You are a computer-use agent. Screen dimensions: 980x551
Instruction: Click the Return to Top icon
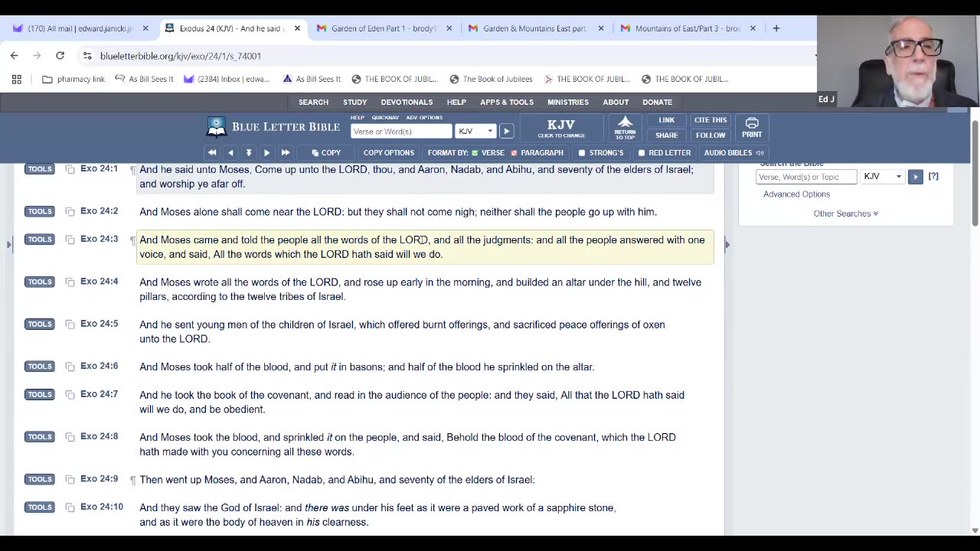click(625, 127)
